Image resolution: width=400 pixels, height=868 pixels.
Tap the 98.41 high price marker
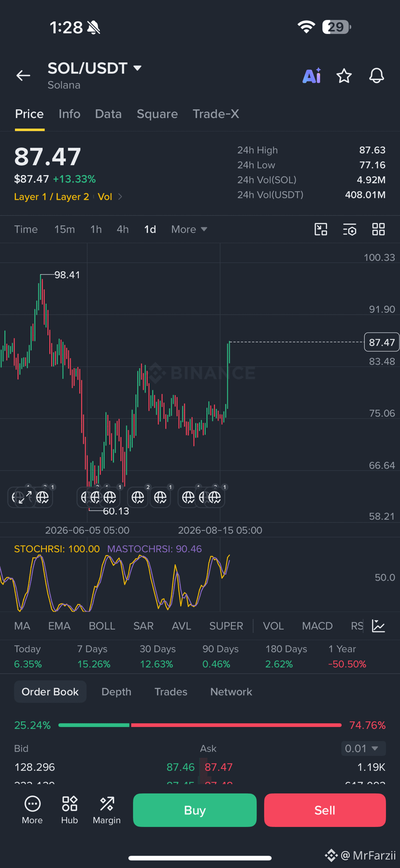coord(67,275)
